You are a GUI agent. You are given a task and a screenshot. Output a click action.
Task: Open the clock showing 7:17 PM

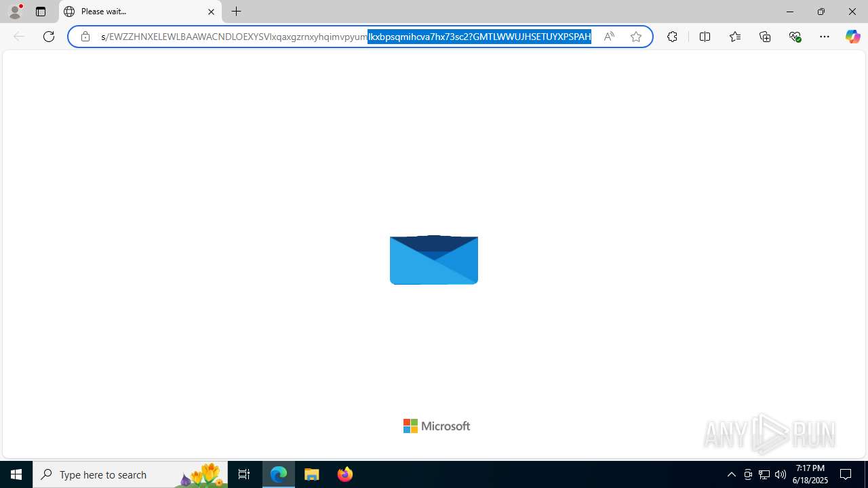811,474
